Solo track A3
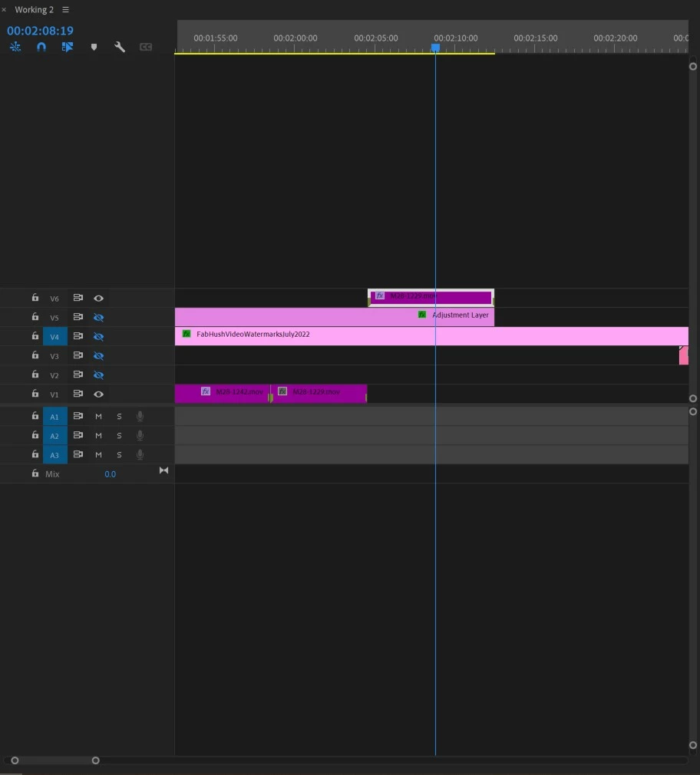The image size is (700, 775). tap(119, 455)
